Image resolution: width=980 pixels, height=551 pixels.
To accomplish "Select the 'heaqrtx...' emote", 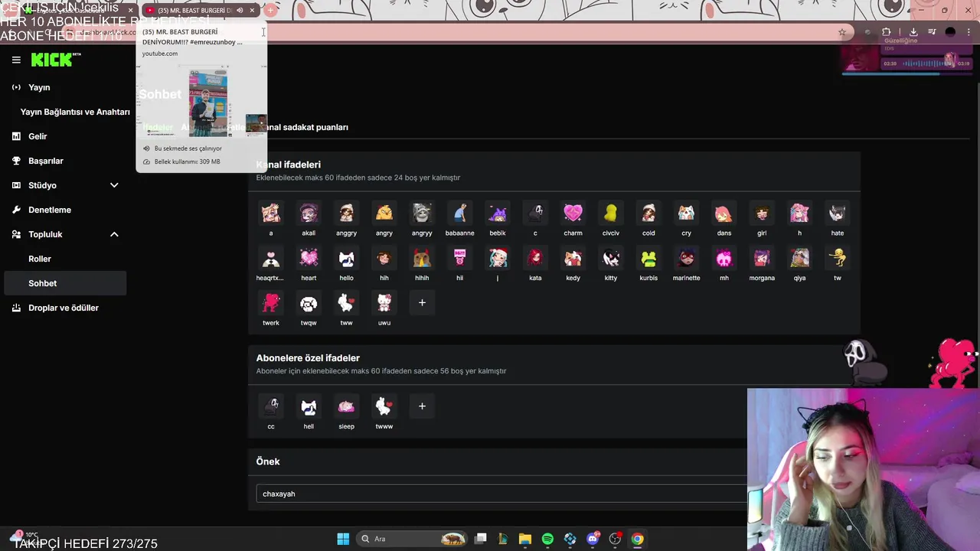I will point(271,258).
